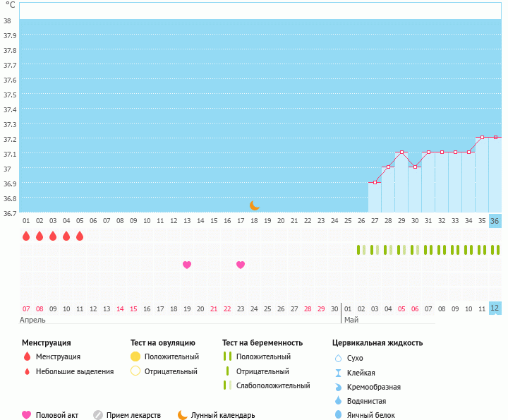
Task: Click the pink heart on cycle day 17
Action: 241,265
